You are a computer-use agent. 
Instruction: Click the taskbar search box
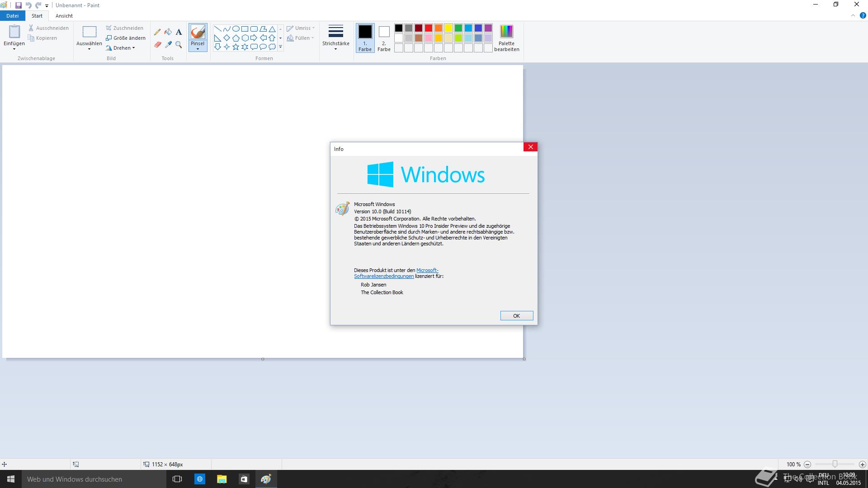coord(94,479)
